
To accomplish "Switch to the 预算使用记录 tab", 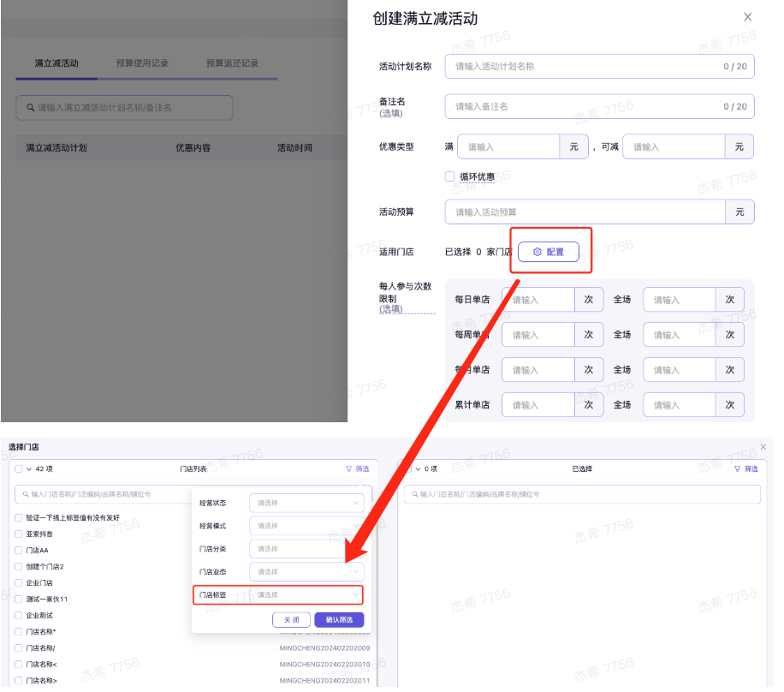I will 142,63.
